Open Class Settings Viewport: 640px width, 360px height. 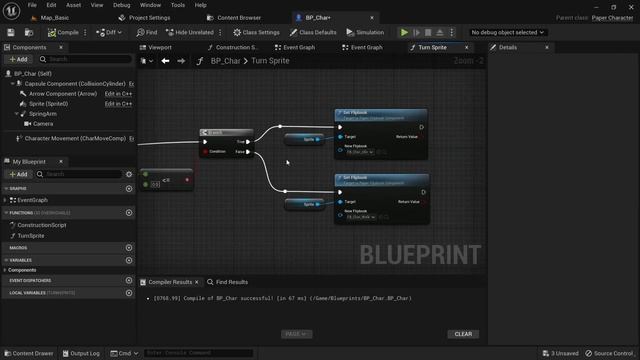click(256, 32)
